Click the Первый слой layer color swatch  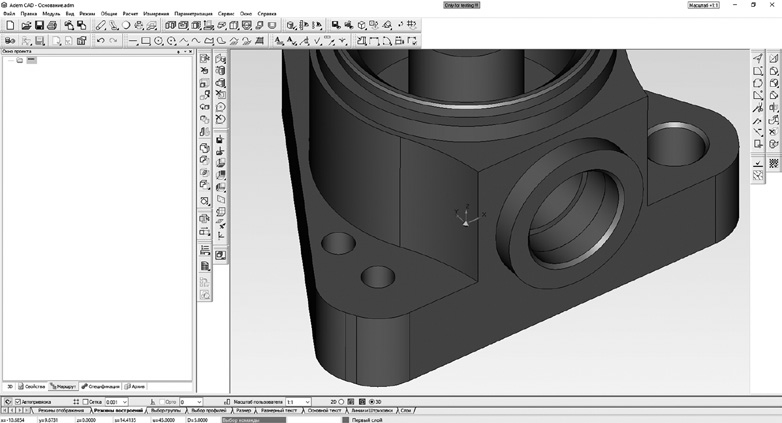(x=346, y=420)
